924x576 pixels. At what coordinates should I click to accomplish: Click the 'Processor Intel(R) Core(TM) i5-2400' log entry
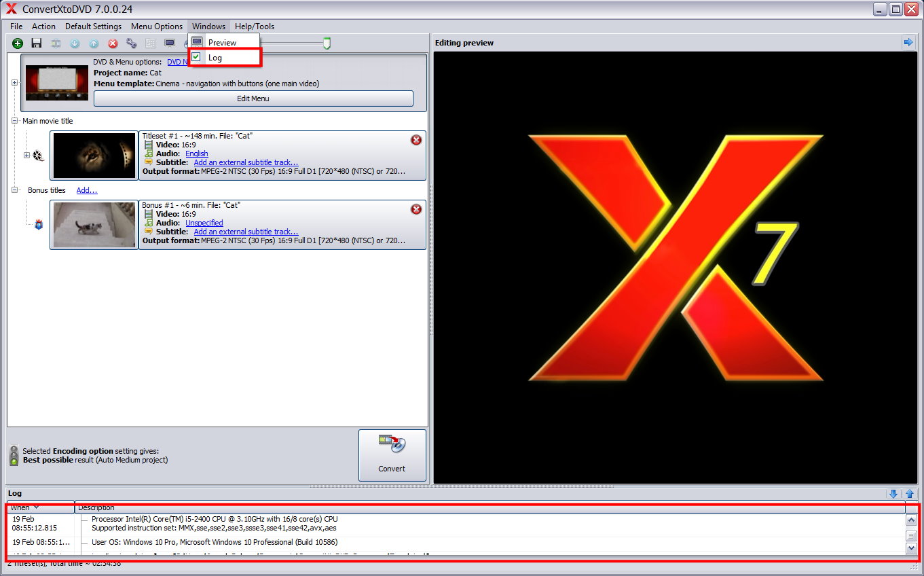coord(215,519)
